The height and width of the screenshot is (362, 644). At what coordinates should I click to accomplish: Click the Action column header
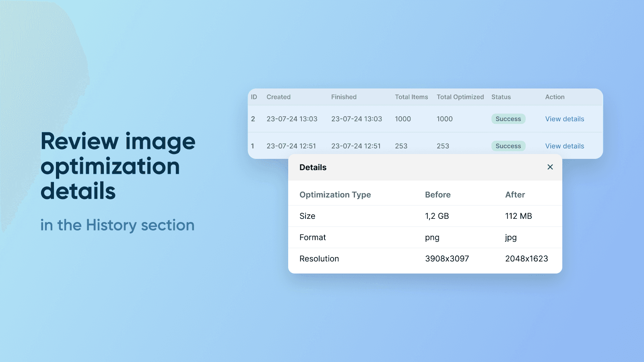click(555, 97)
